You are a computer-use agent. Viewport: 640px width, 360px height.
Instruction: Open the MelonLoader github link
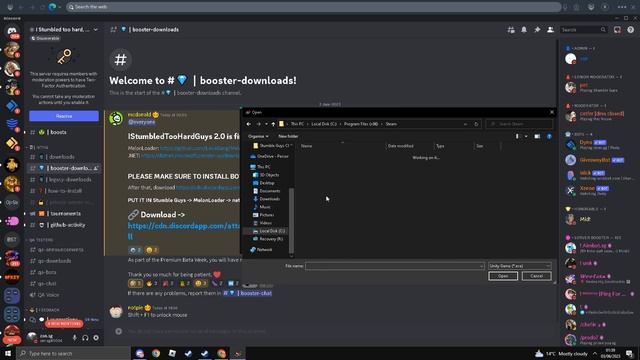[200, 148]
